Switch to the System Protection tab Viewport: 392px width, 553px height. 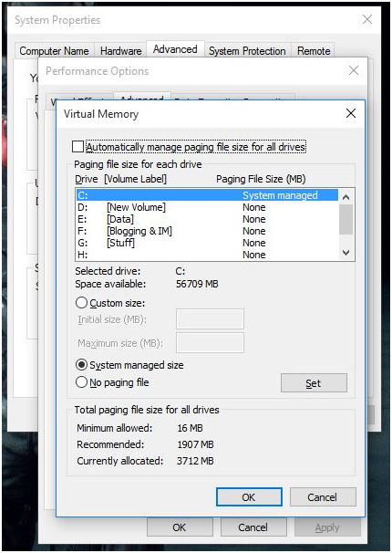click(247, 51)
